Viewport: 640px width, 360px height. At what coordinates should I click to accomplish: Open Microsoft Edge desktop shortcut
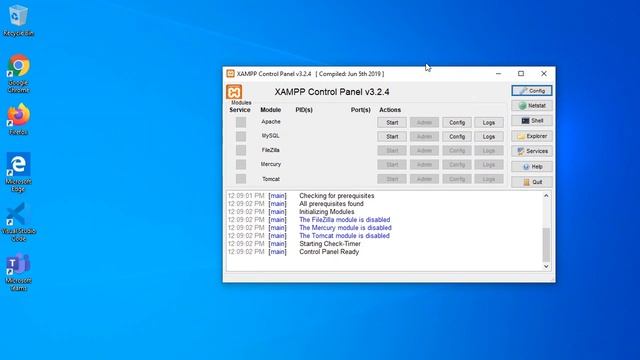pyautogui.click(x=18, y=172)
